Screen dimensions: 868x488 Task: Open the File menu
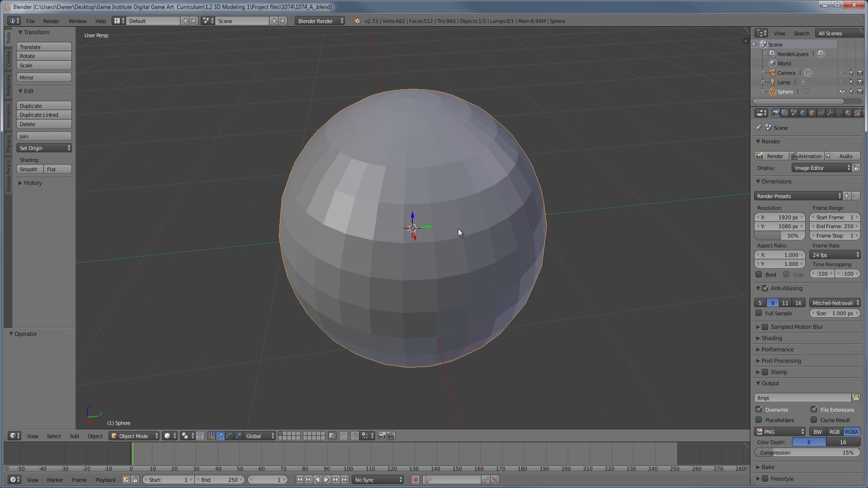tap(30, 21)
